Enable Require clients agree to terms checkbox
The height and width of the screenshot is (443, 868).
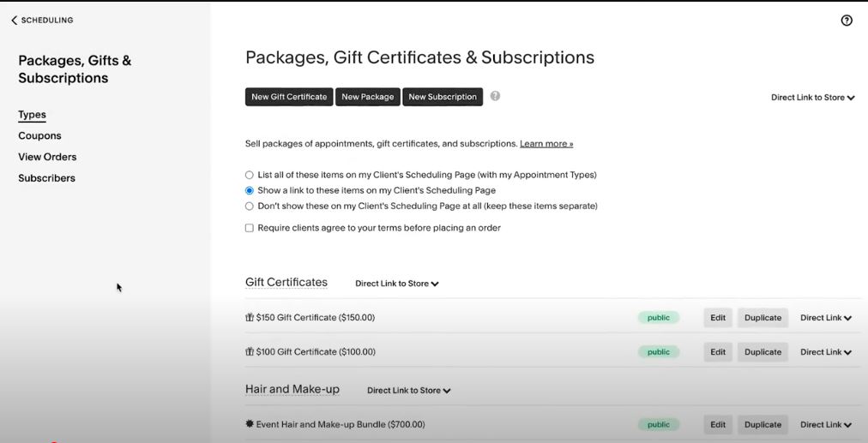249,228
